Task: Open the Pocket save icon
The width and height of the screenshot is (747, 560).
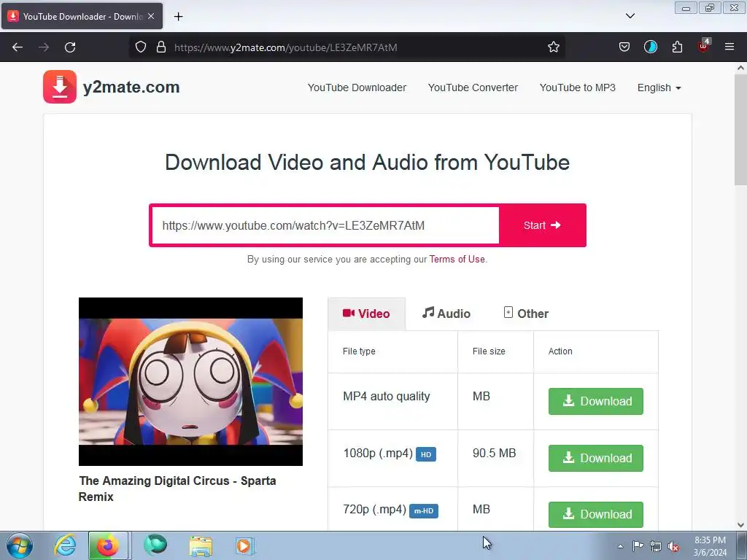Action: (624, 47)
